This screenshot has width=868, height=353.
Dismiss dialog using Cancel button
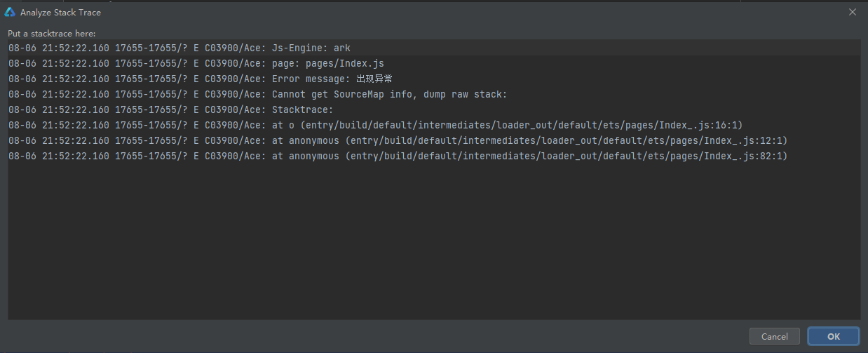click(x=774, y=336)
